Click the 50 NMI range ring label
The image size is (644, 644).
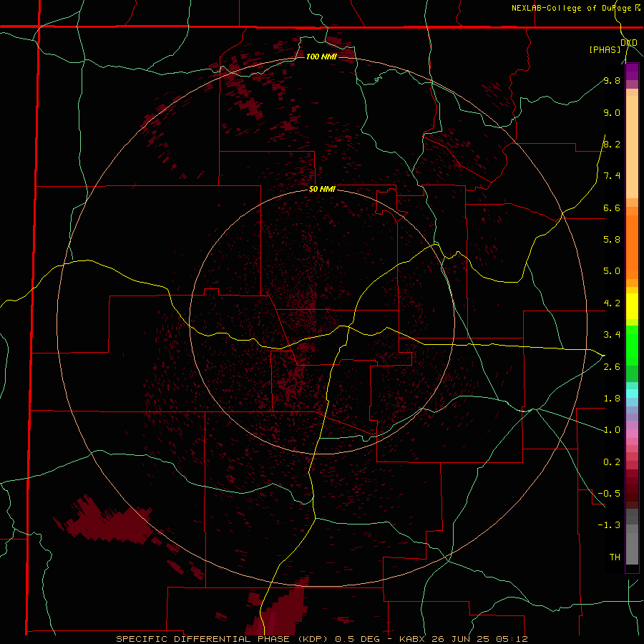[x=322, y=189]
